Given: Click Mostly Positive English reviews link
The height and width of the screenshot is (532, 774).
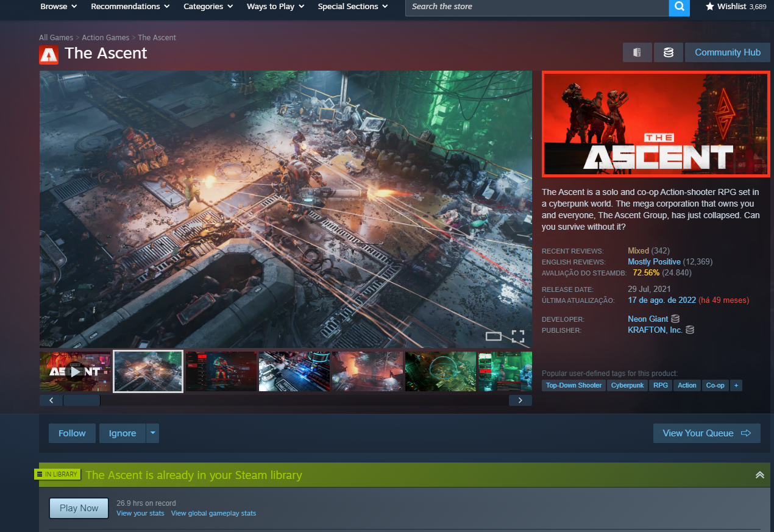Looking at the screenshot, I should pos(654,261).
